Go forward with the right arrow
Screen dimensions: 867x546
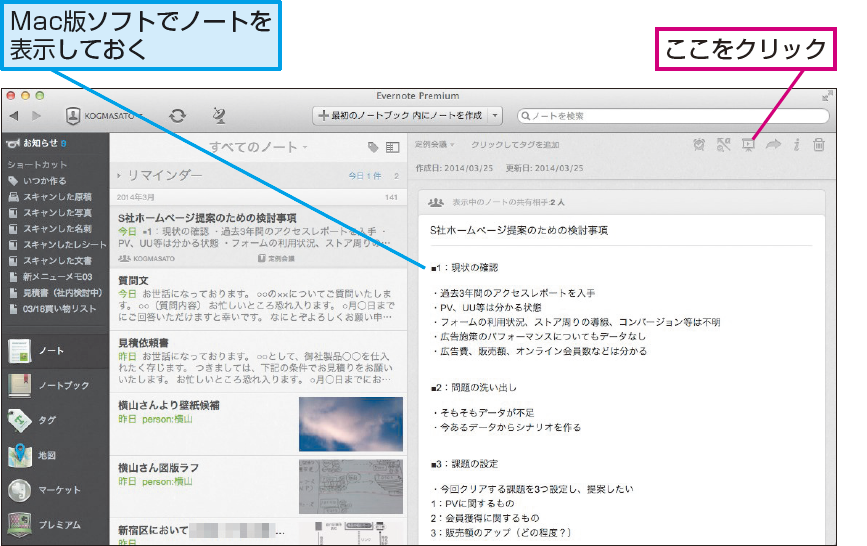point(36,116)
